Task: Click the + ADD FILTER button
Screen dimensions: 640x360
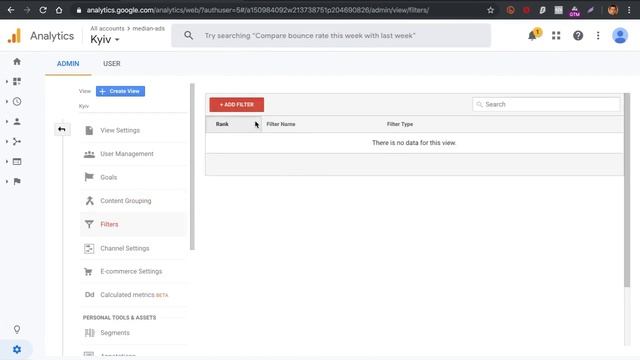Action: click(x=237, y=104)
